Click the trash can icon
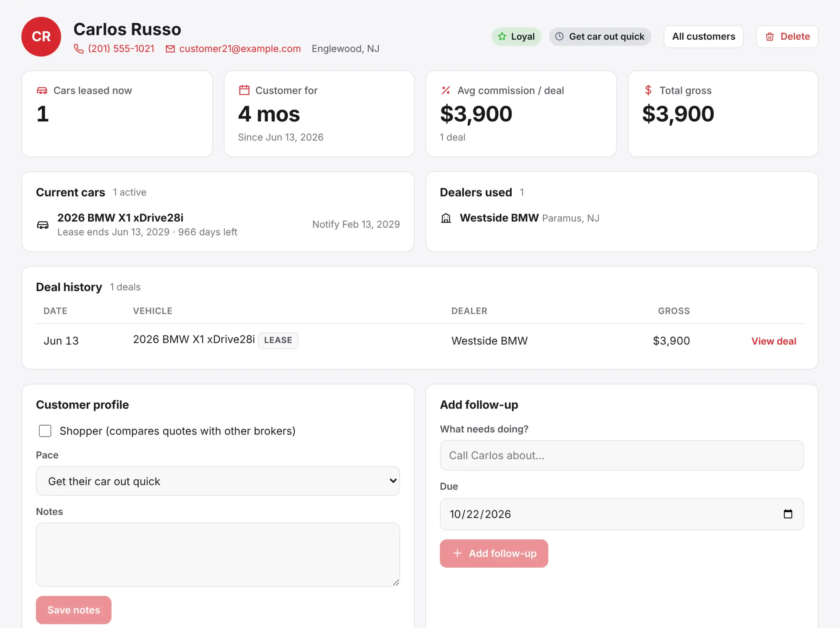The height and width of the screenshot is (628, 840). [x=770, y=37]
